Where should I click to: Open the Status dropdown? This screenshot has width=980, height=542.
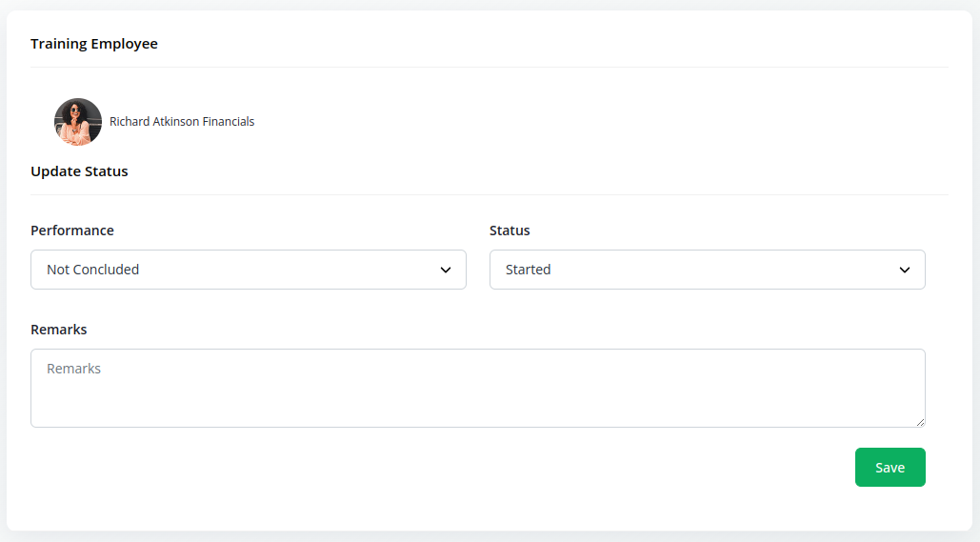coord(707,270)
